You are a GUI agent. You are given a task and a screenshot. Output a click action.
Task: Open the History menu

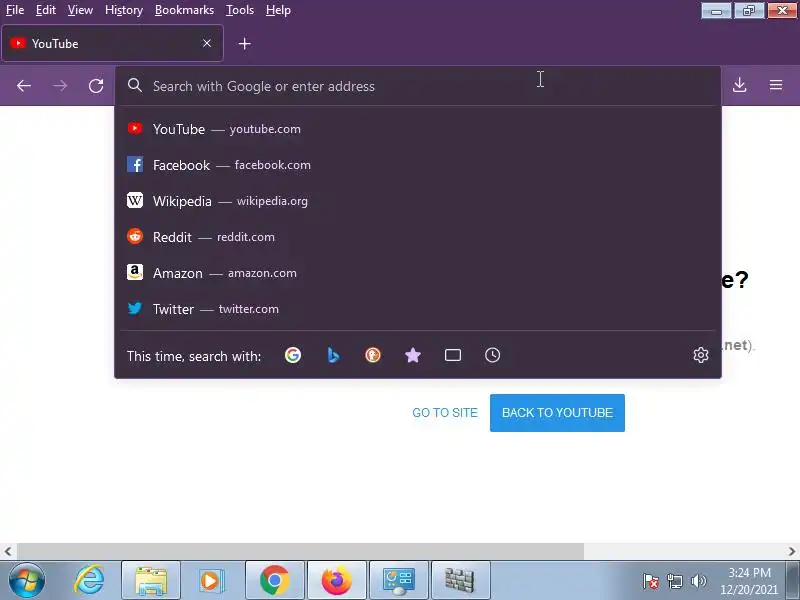pyautogui.click(x=123, y=10)
